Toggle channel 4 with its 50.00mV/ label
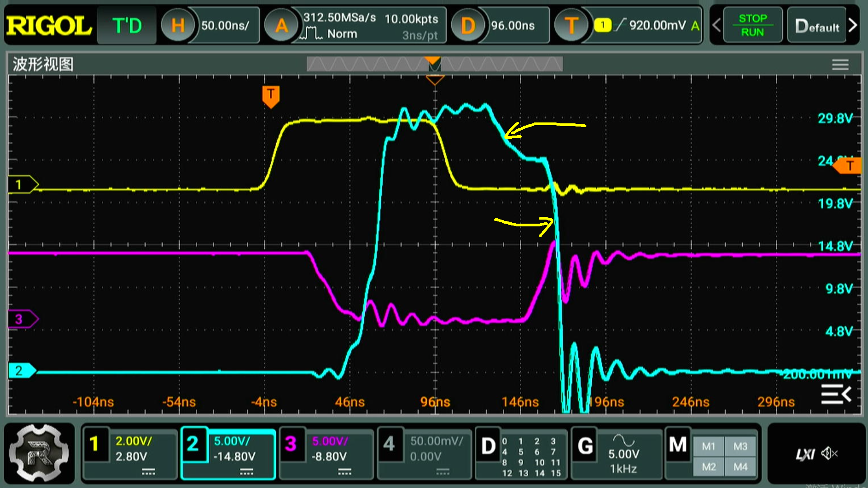This screenshot has width=868, height=488. click(x=425, y=453)
